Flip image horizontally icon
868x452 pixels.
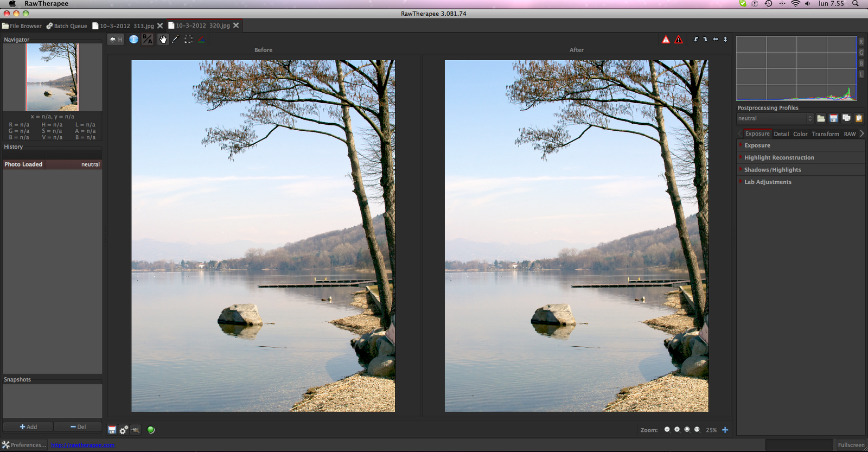tap(716, 39)
